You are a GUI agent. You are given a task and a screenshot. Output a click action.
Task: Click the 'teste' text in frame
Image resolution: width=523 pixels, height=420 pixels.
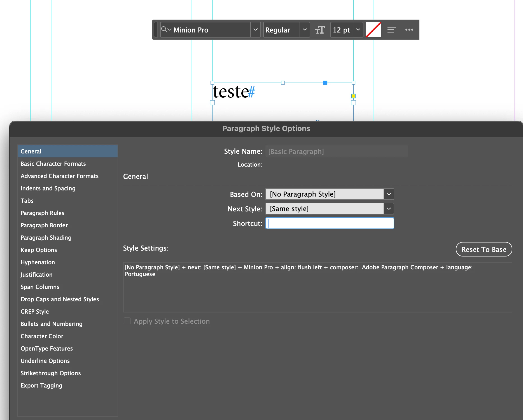pyautogui.click(x=231, y=92)
